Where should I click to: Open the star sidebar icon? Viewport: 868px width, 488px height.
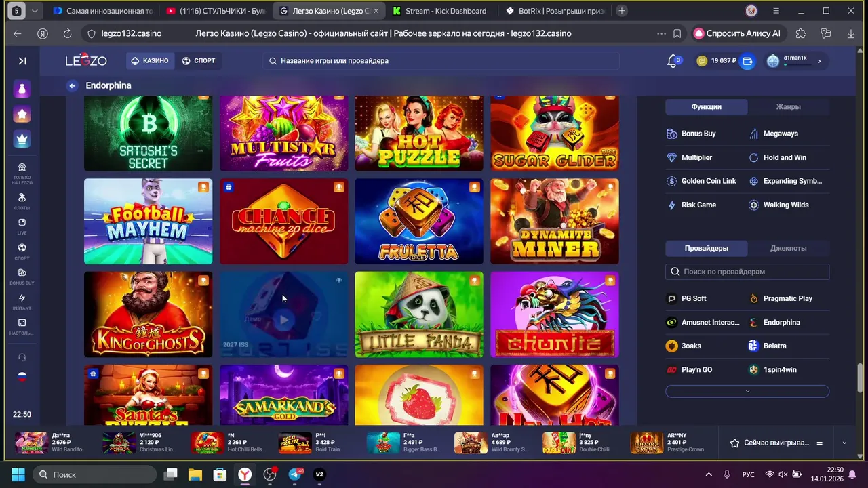(x=22, y=115)
